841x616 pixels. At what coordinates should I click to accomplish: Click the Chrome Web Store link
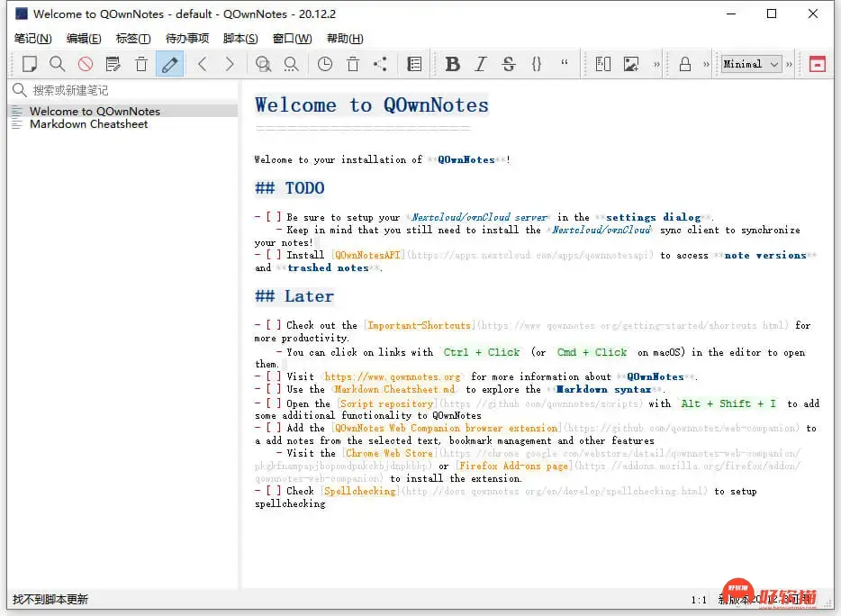pyautogui.click(x=389, y=453)
